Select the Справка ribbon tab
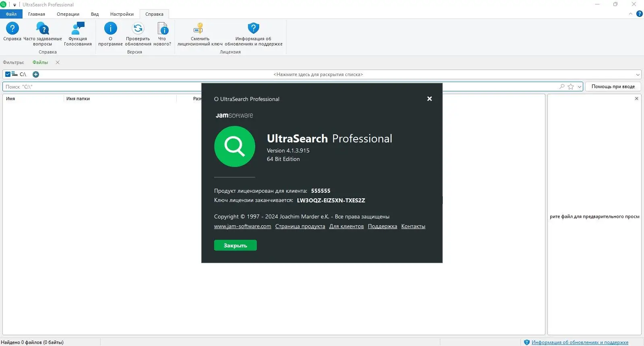644x346 pixels. pyautogui.click(x=155, y=14)
